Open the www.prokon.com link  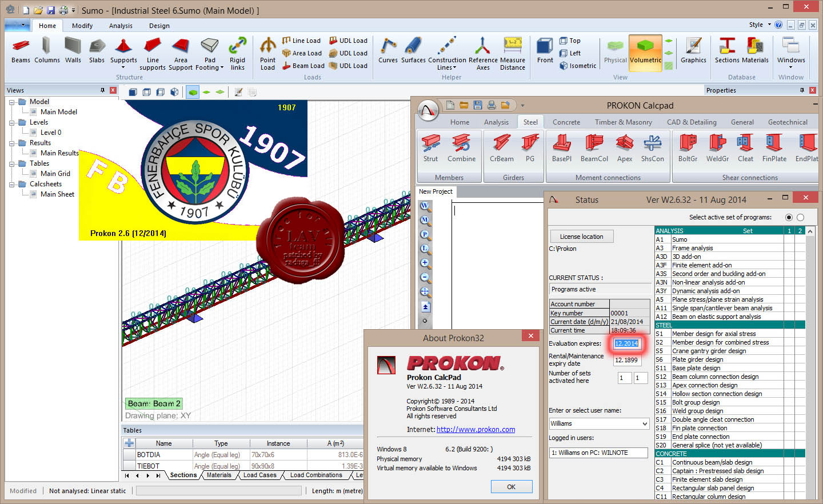(x=476, y=430)
